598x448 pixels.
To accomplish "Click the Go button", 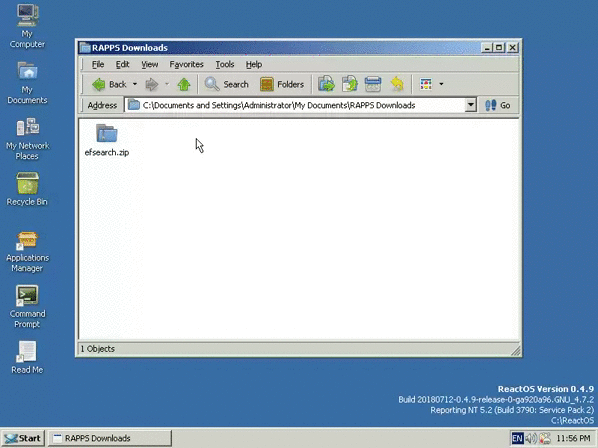I will pyautogui.click(x=498, y=105).
